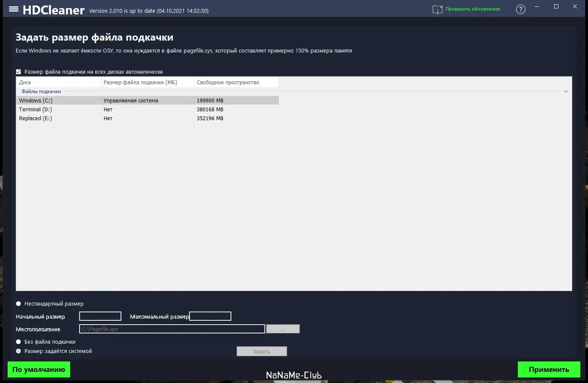The width and height of the screenshot is (588, 383).
Task: Click the Проверить обновления link
Action: point(473,9)
